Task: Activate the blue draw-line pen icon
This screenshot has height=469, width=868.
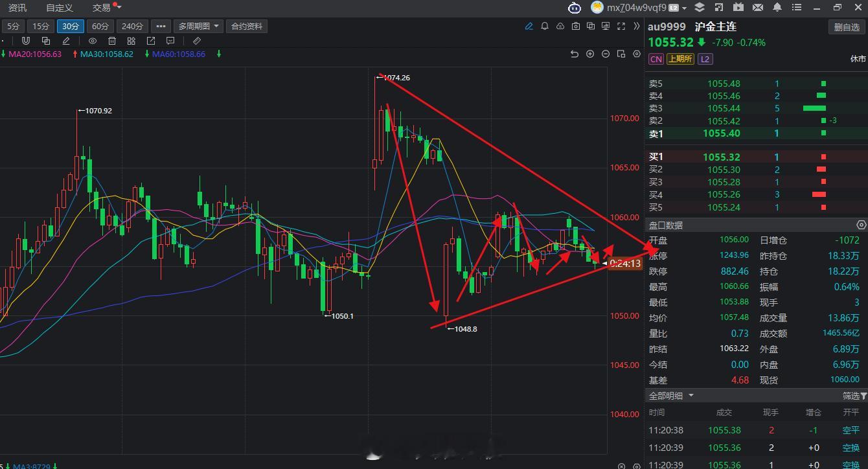Action: pyautogui.click(x=529, y=27)
